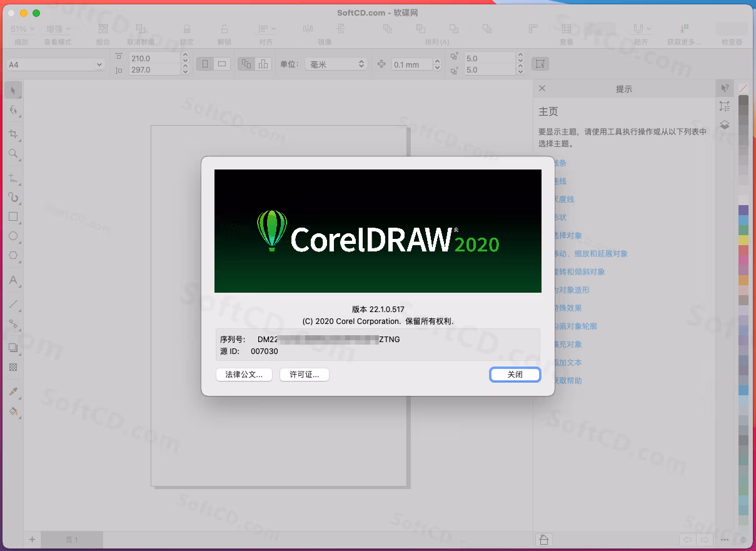
Task: Toggle apply layout to all pages
Action: (247, 64)
